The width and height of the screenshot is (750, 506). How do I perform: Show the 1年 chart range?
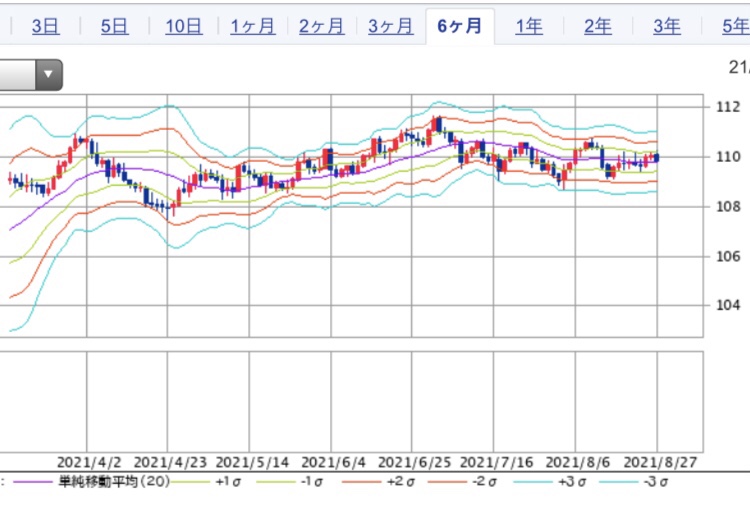tap(529, 26)
